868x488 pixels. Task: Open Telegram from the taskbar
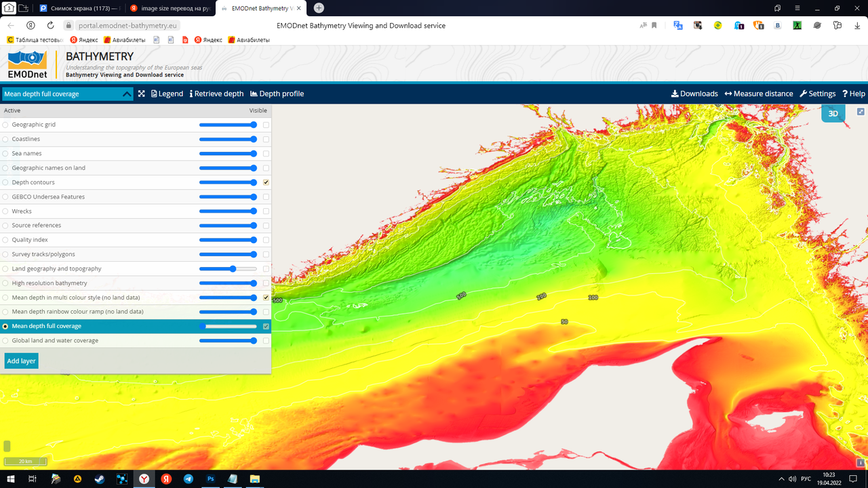click(x=189, y=479)
